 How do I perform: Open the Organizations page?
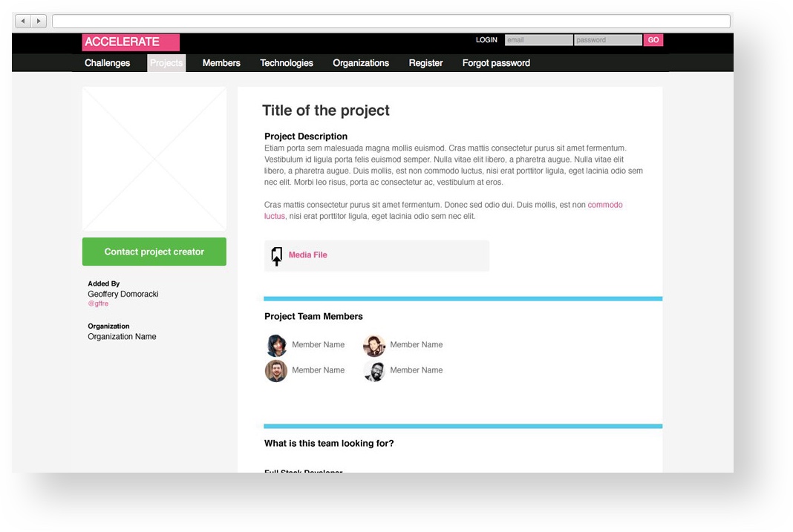pos(361,63)
